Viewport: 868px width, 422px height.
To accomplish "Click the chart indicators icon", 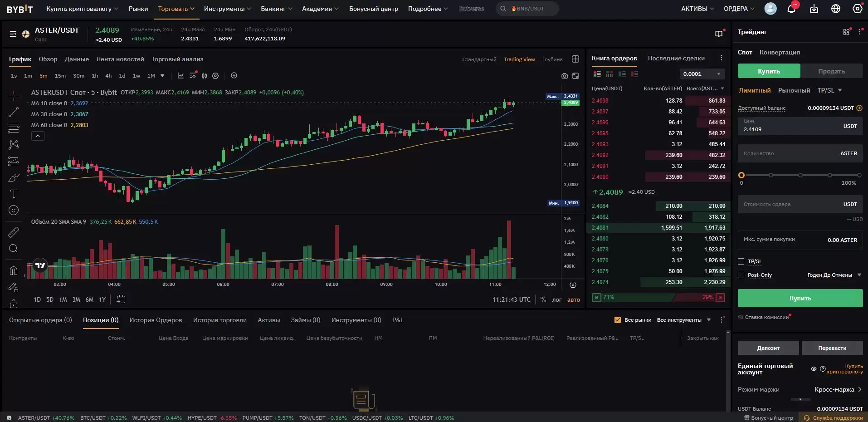I will click(x=180, y=76).
